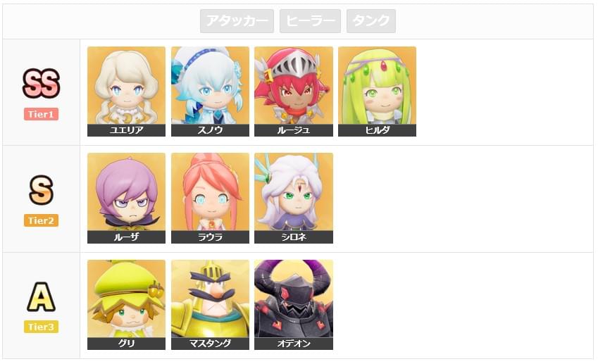Open the ルーザ purple-haired character icon

[x=126, y=198]
